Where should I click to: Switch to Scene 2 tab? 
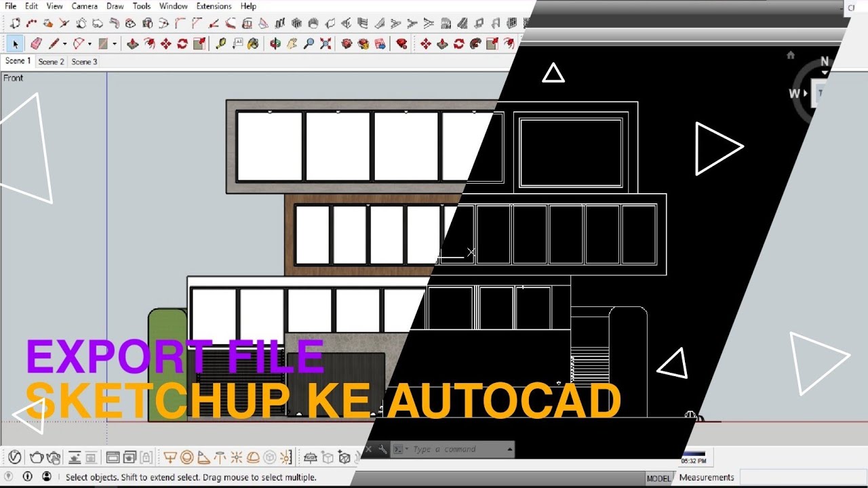point(51,62)
